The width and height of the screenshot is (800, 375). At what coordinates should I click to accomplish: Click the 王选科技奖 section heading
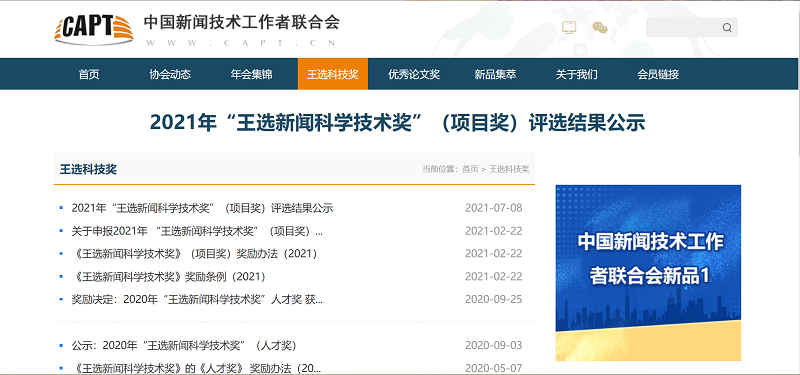click(x=88, y=169)
